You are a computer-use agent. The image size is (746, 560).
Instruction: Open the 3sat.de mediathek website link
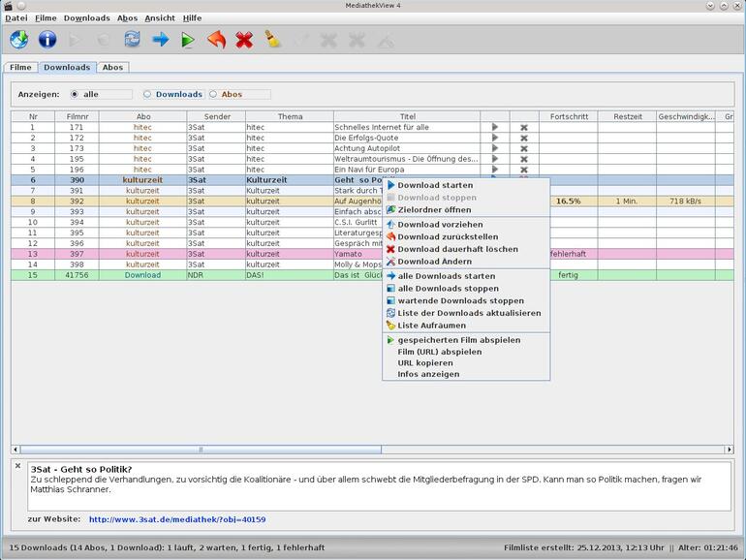point(176,519)
